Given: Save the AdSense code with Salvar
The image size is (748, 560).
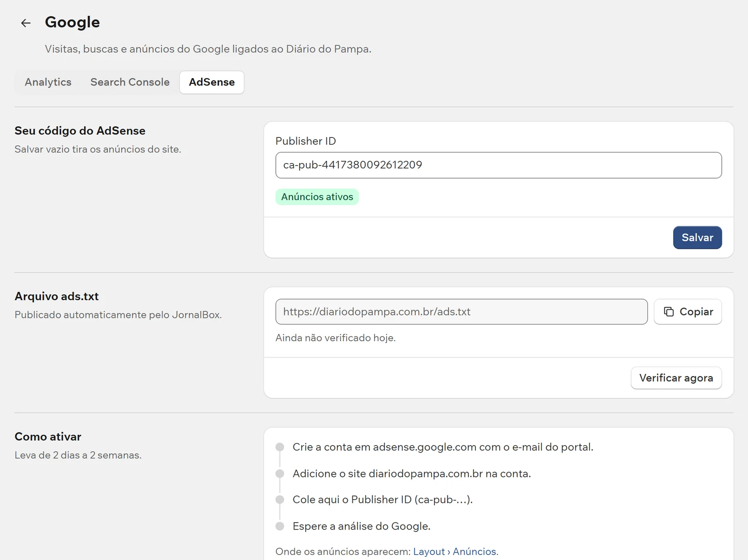Looking at the screenshot, I should [x=697, y=237].
